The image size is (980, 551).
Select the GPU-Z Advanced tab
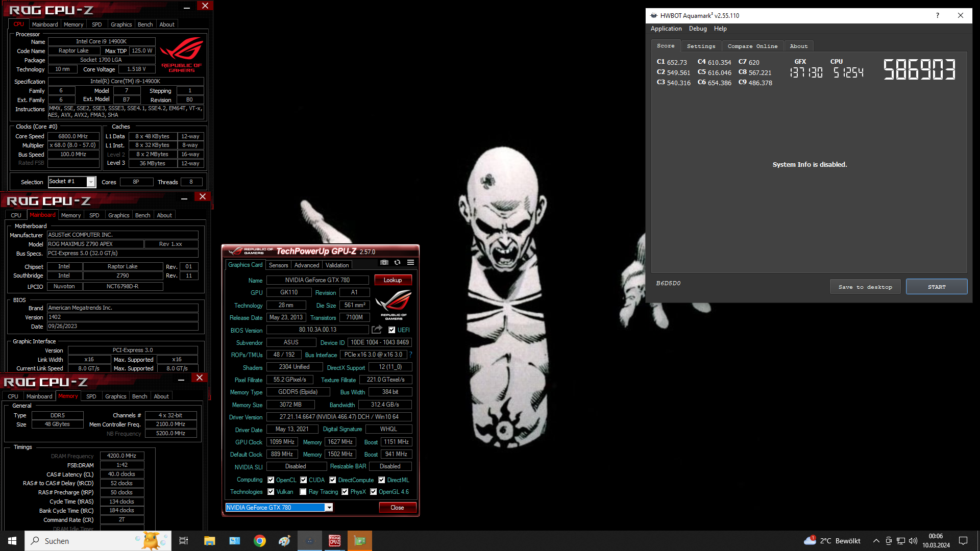click(307, 265)
